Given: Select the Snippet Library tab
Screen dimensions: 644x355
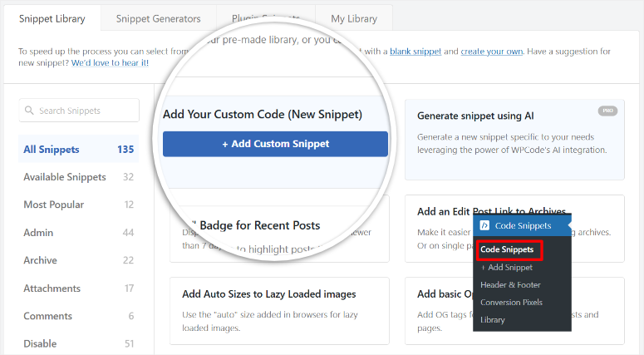Looking at the screenshot, I should [52, 18].
